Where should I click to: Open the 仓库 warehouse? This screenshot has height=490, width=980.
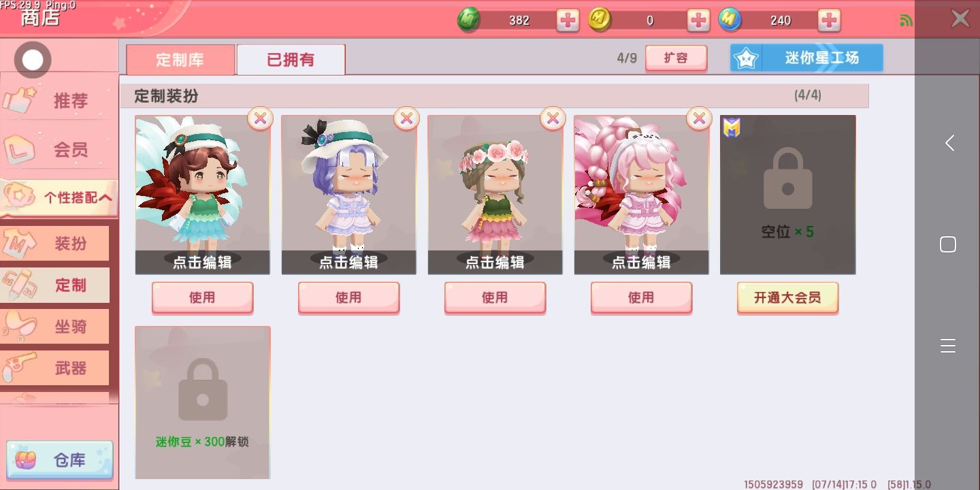pyautogui.click(x=59, y=460)
